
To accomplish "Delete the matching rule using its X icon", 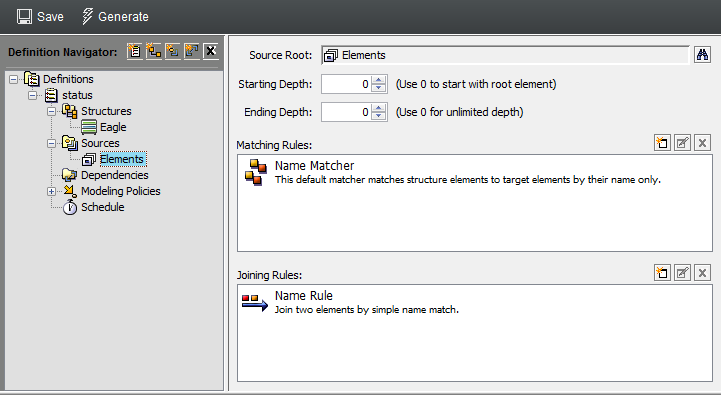I will pyautogui.click(x=702, y=143).
